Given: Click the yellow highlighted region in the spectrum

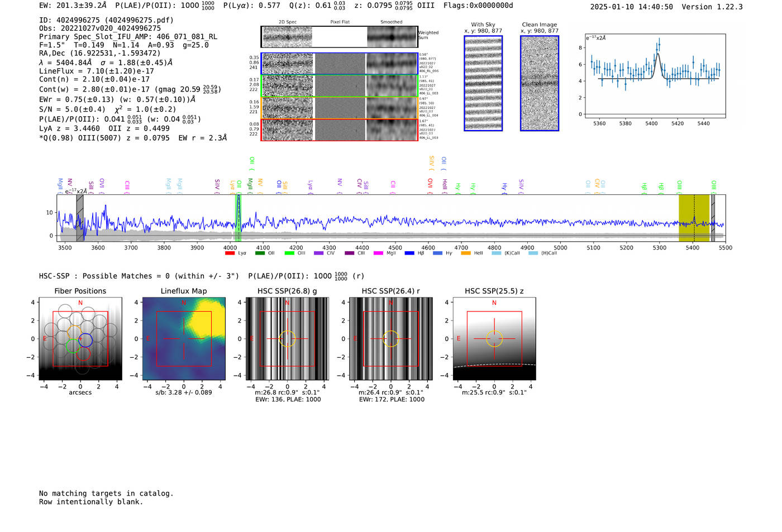Looking at the screenshot, I should click(694, 218).
